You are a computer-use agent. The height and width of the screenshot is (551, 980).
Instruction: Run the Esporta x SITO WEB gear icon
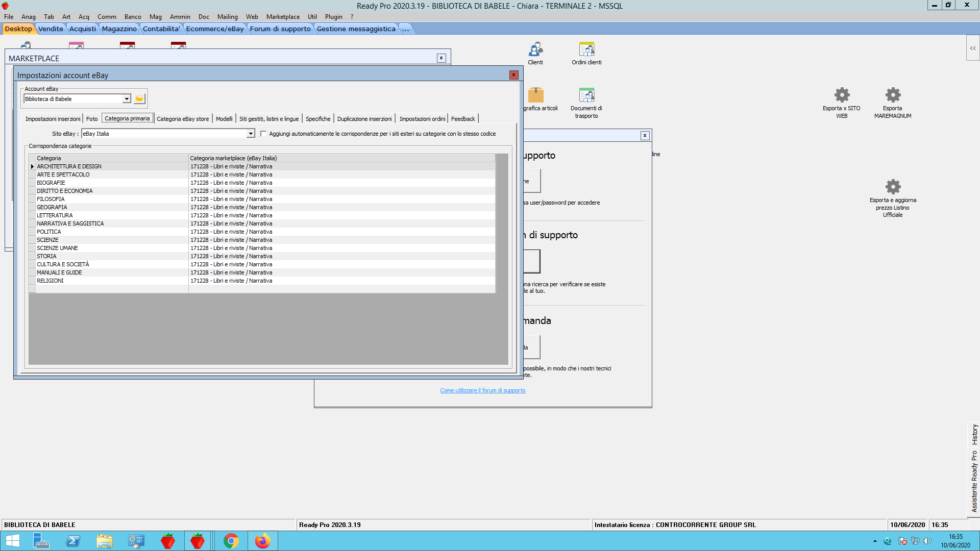(x=842, y=103)
